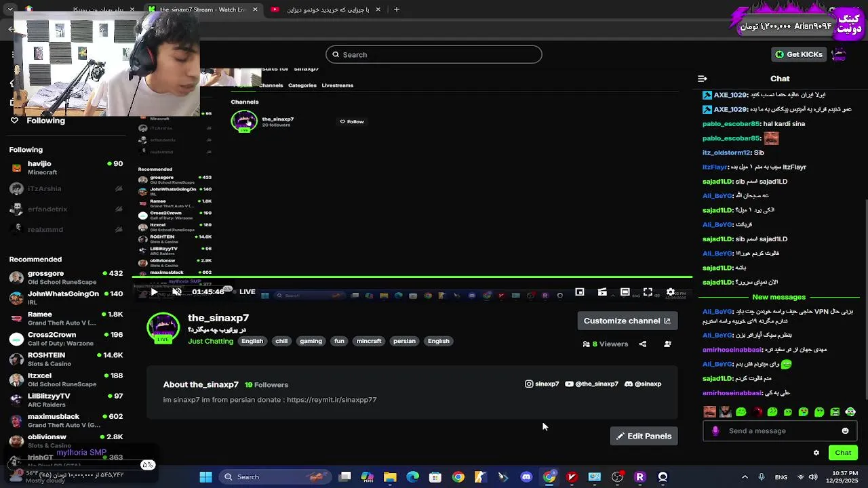Image resolution: width=868 pixels, height=488 pixels.
Task: Open ROSHTEIN recommended channel
Action: tap(66, 359)
